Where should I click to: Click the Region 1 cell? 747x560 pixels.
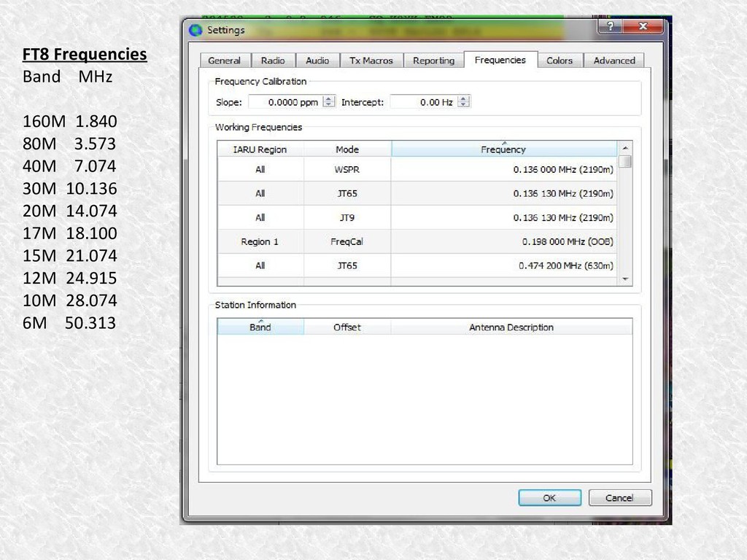tap(260, 241)
